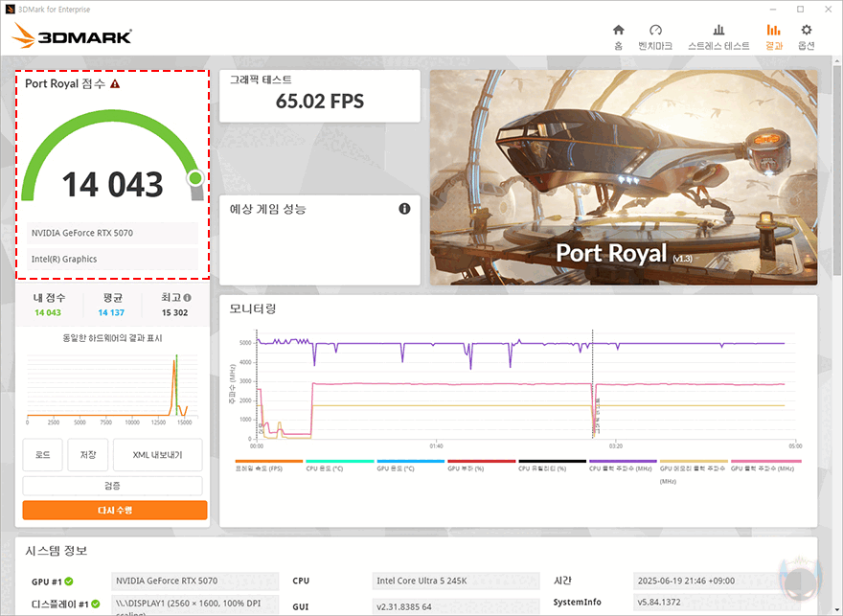843x616 pixels.
Task: Click the 65.02 FPS graphics test value
Action: click(x=320, y=101)
